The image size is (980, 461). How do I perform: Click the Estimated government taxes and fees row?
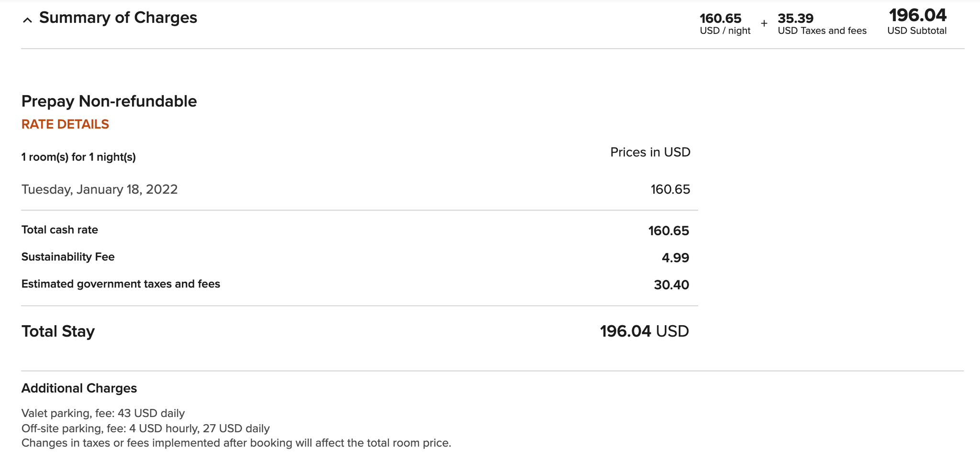pyautogui.click(x=121, y=284)
